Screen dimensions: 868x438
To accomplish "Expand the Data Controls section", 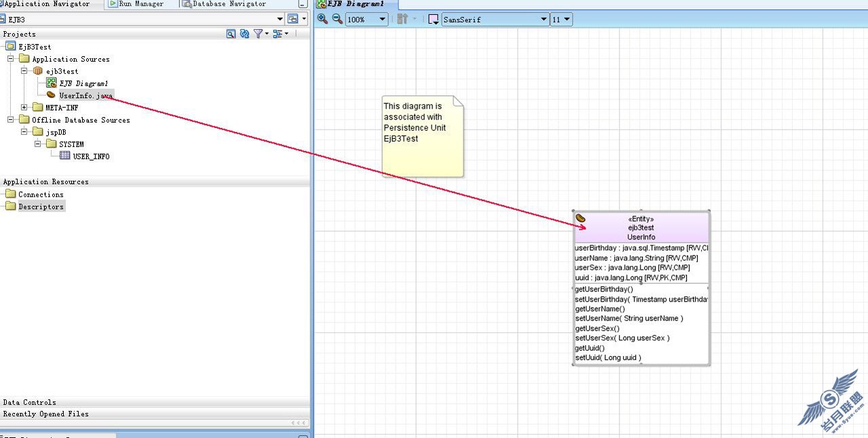I will pyautogui.click(x=155, y=402).
